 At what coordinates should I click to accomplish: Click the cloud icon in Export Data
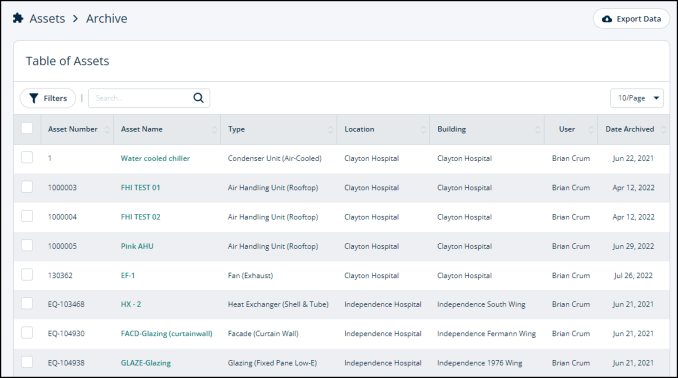(607, 19)
